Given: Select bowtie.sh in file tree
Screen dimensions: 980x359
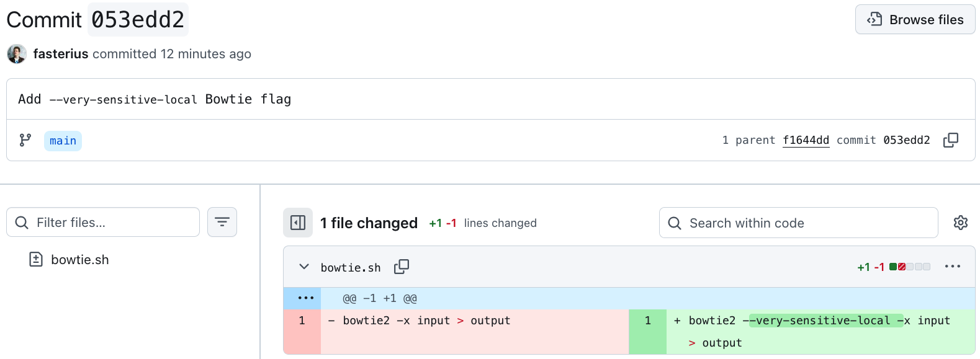Looking at the screenshot, I should click(80, 260).
